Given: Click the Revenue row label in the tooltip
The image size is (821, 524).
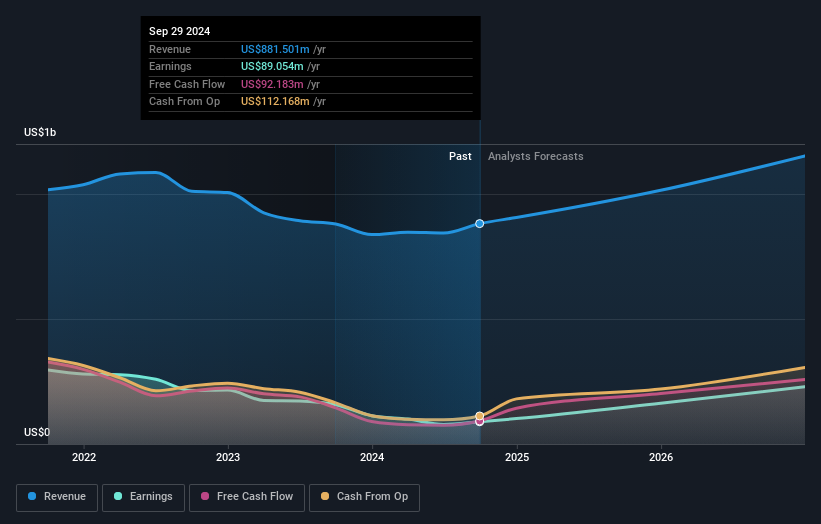Looking at the screenshot, I should coord(170,49).
